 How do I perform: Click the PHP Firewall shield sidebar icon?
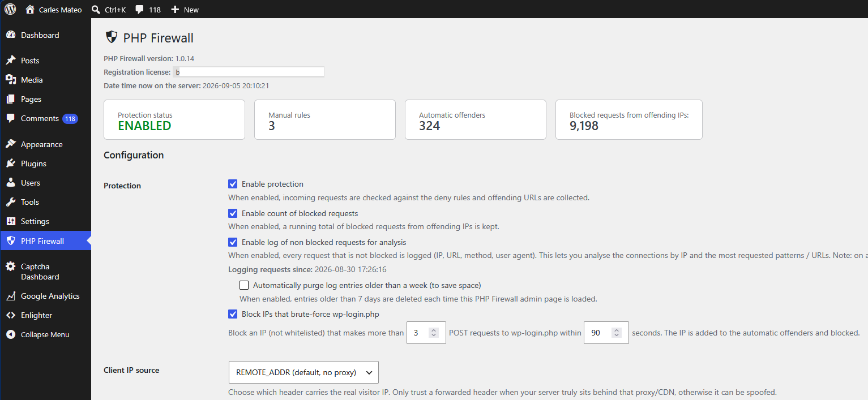coord(11,241)
